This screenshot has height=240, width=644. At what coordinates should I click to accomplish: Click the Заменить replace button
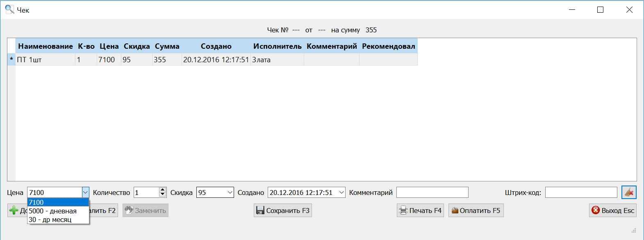pos(146,211)
